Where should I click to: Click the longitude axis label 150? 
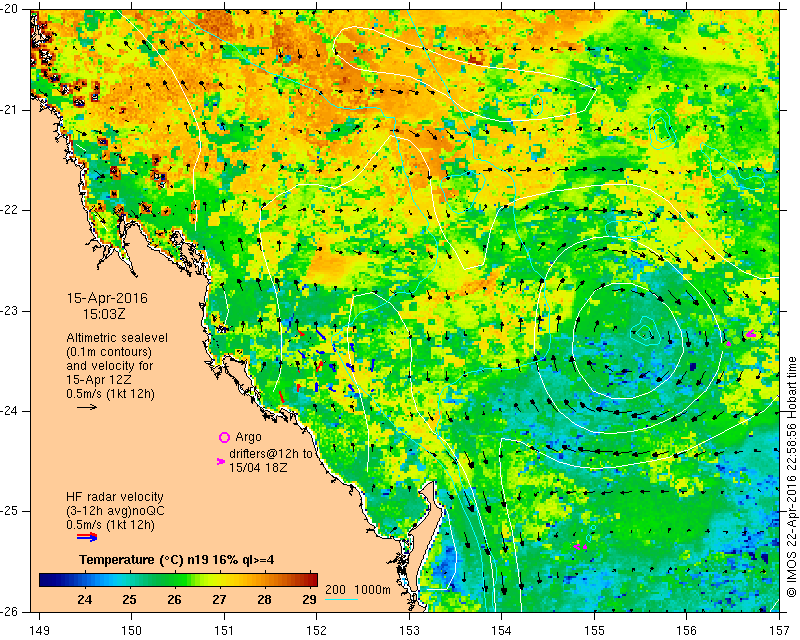[132, 630]
